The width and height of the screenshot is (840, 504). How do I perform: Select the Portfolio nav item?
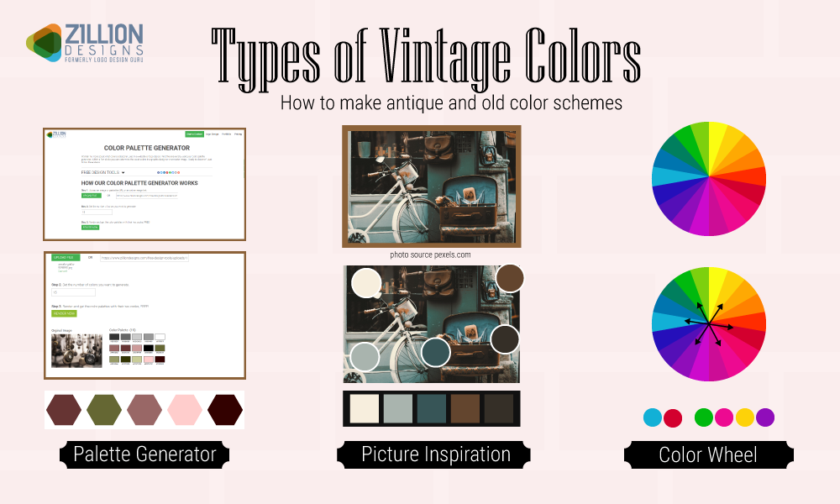click(x=226, y=134)
